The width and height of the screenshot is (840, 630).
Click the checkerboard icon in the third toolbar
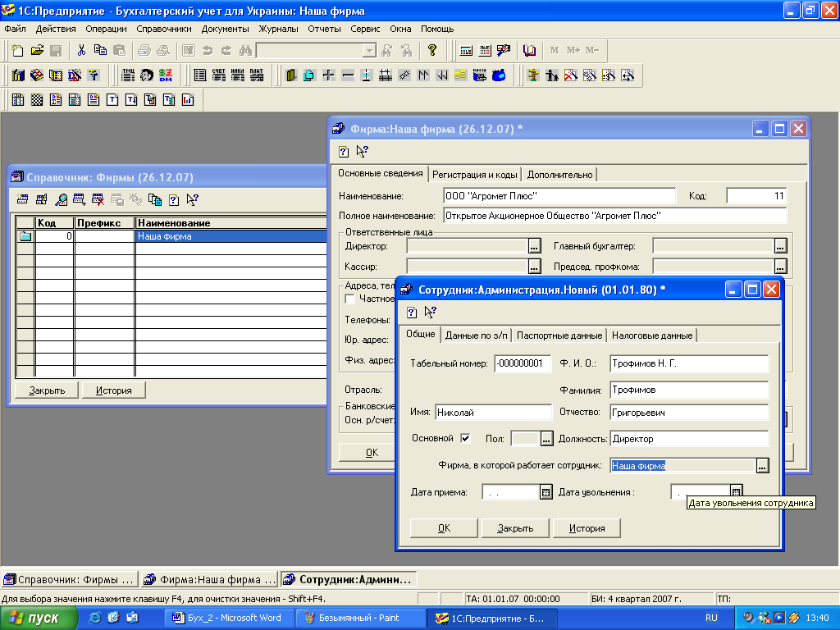point(36,99)
